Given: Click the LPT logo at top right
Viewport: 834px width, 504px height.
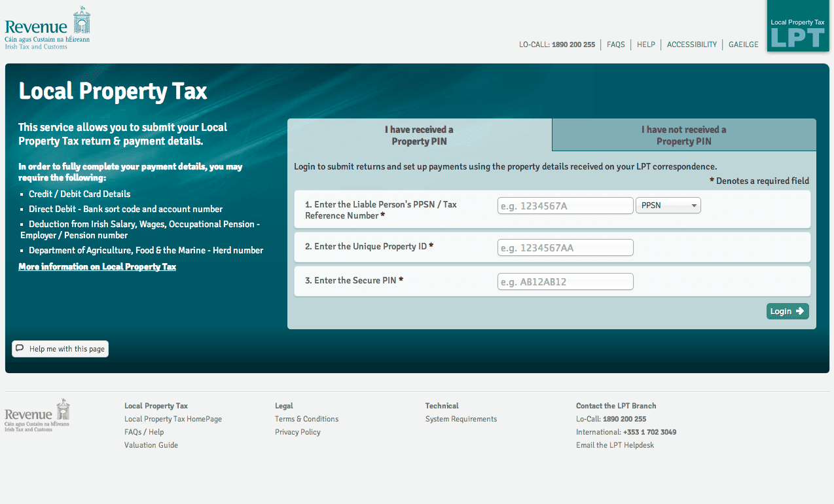Looking at the screenshot, I should click(x=797, y=26).
